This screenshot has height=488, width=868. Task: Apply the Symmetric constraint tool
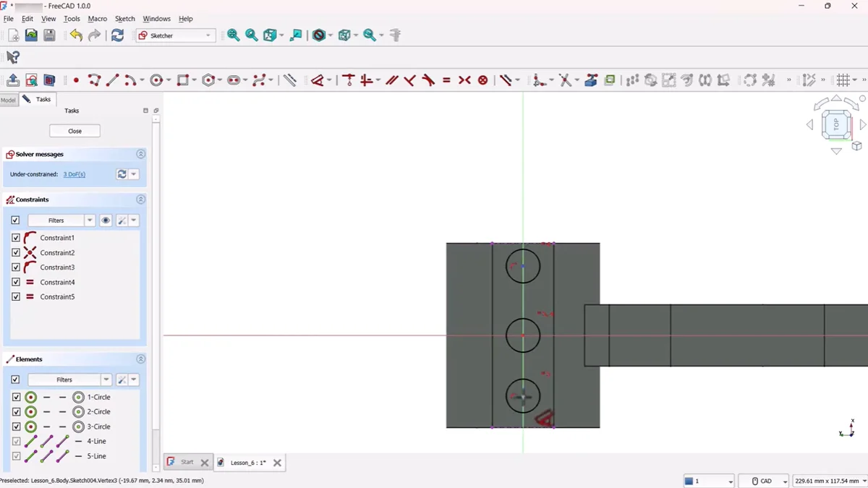coord(464,80)
